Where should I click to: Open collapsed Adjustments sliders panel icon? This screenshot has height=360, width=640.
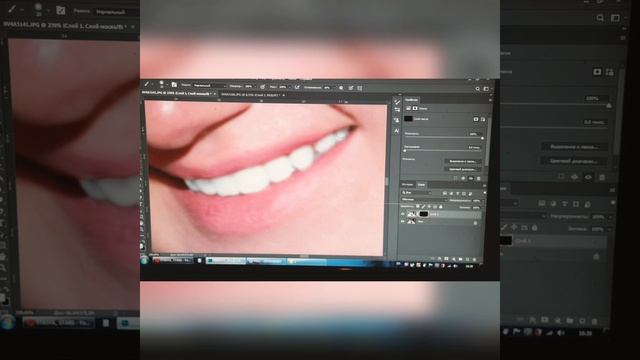tap(397, 109)
